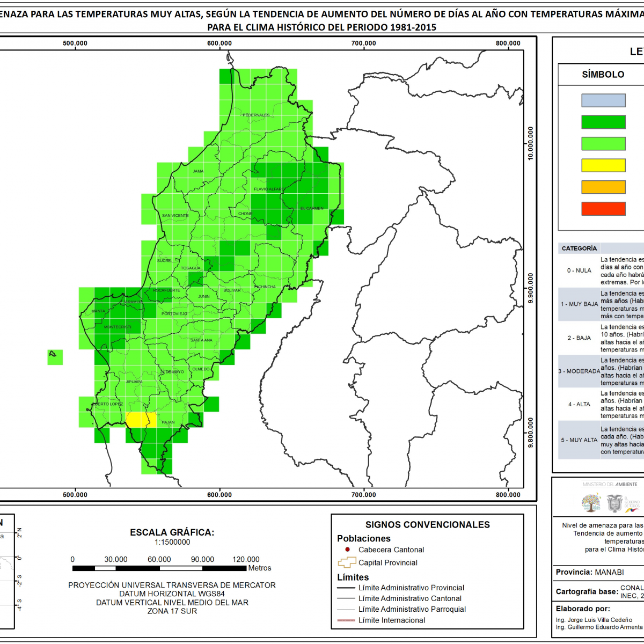Click the ESCALA GRÁFICA heading

(x=172, y=532)
